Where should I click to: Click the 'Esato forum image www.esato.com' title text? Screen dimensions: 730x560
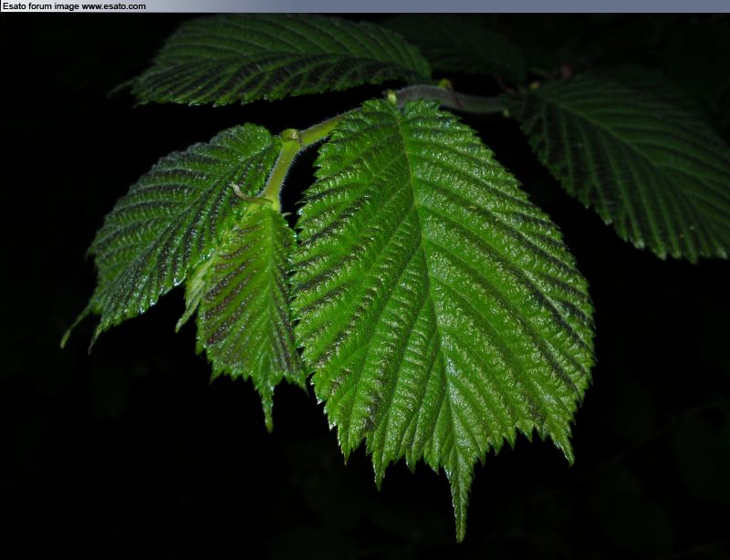coord(74,6)
